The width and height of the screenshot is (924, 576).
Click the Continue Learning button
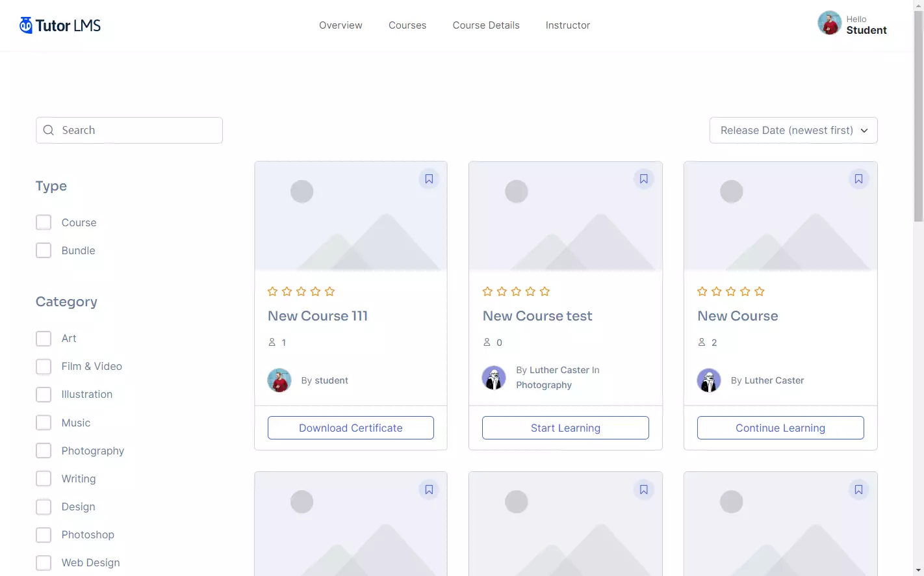pos(780,428)
